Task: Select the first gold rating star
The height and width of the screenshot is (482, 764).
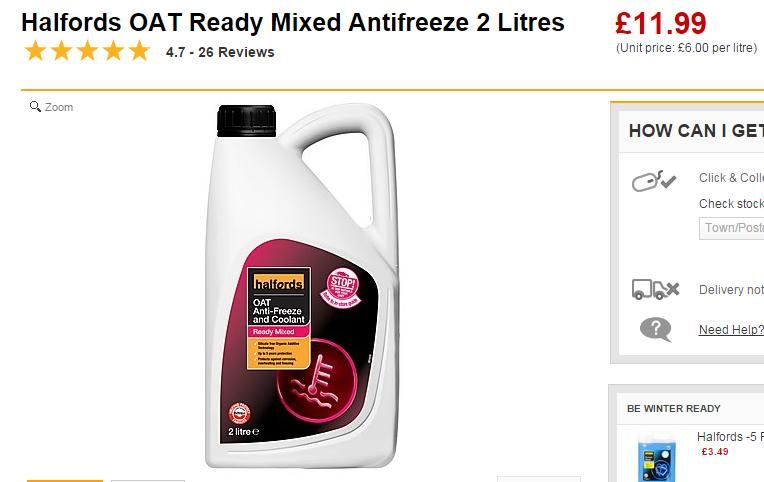Action: 35,51
